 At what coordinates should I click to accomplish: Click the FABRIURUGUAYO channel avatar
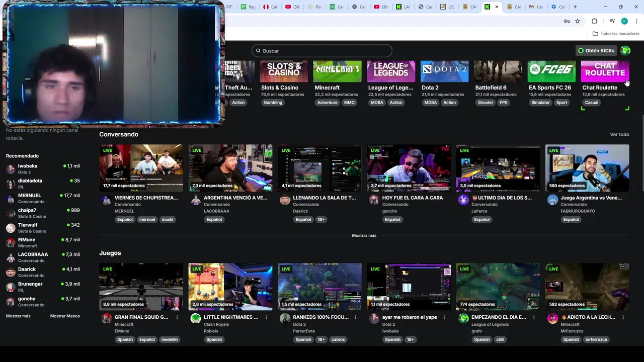(x=552, y=200)
